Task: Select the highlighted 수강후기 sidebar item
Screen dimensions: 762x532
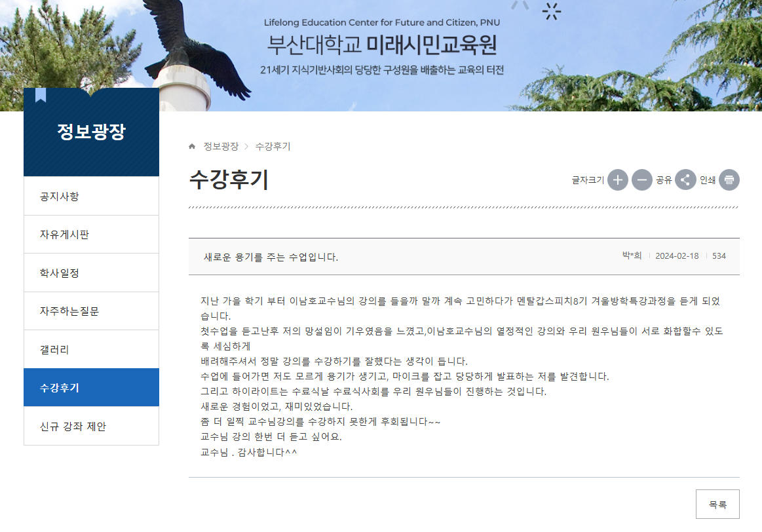Action: point(91,388)
